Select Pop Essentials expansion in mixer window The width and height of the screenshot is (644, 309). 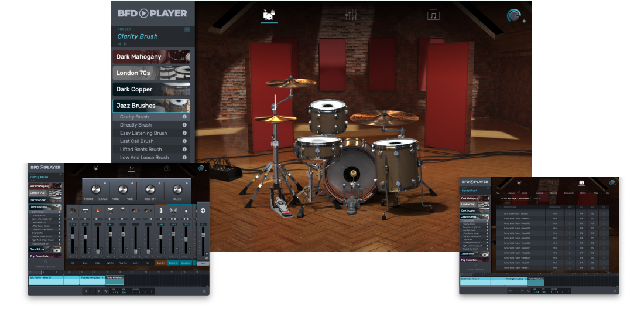point(45,256)
